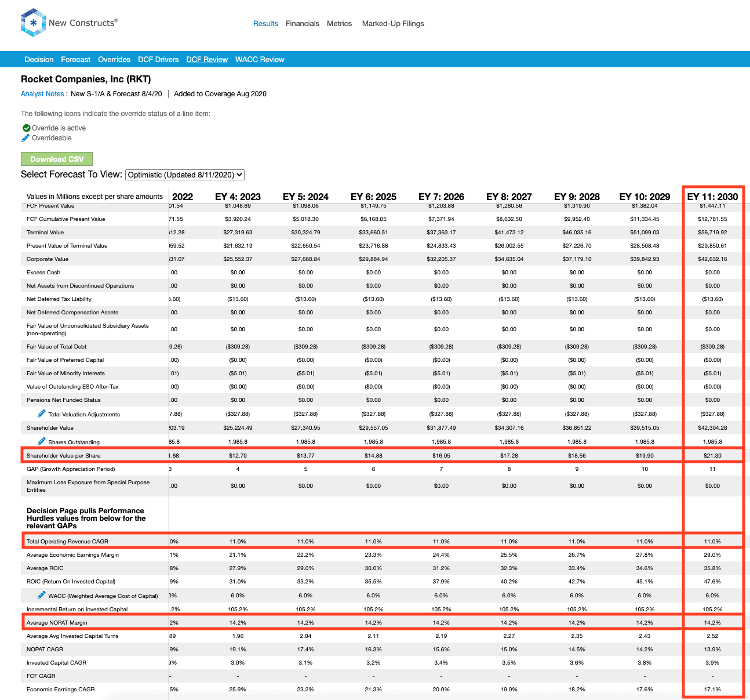This screenshot has height=700, width=750.
Task: Click the Total Operating Revenue CAGR row label
Action: click(x=67, y=542)
